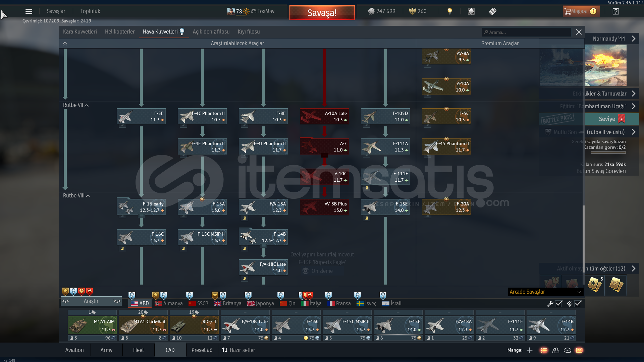The image size is (644, 362).
Task: Click the Araştır research button
Action: (x=91, y=301)
